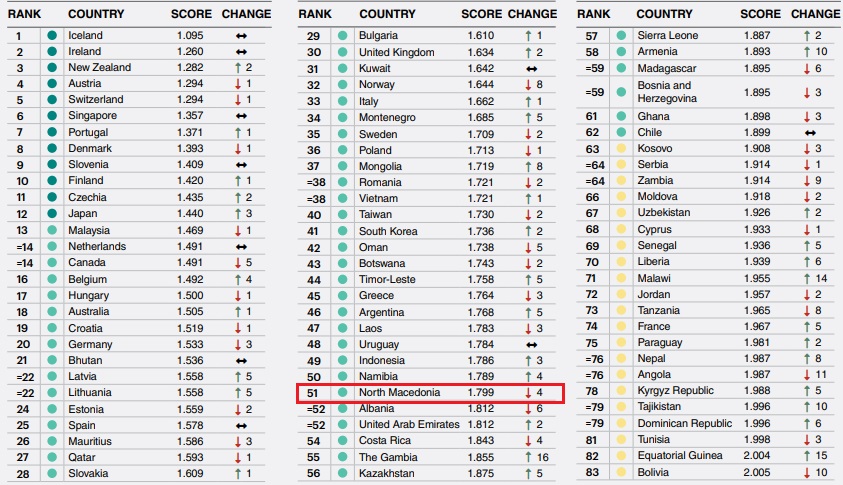Click the down arrow beside Canada
The width and height of the screenshot is (843, 485).
coord(238,263)
